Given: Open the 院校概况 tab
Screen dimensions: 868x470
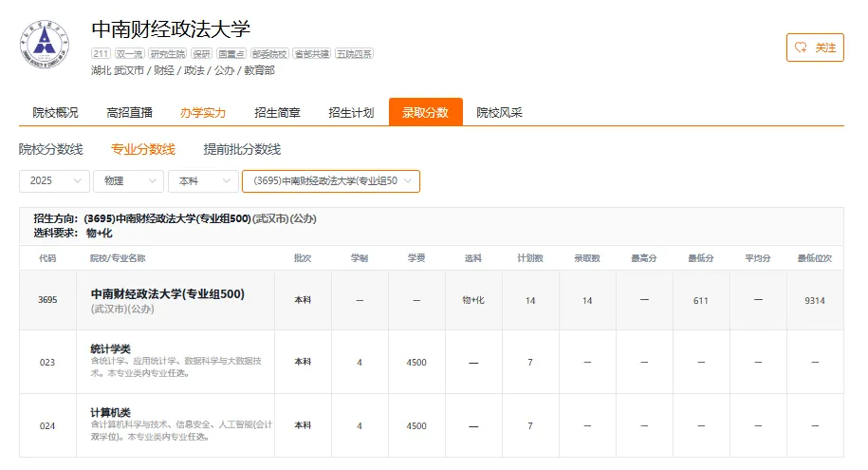Looking at the screenshot, I should click(55, 112).
